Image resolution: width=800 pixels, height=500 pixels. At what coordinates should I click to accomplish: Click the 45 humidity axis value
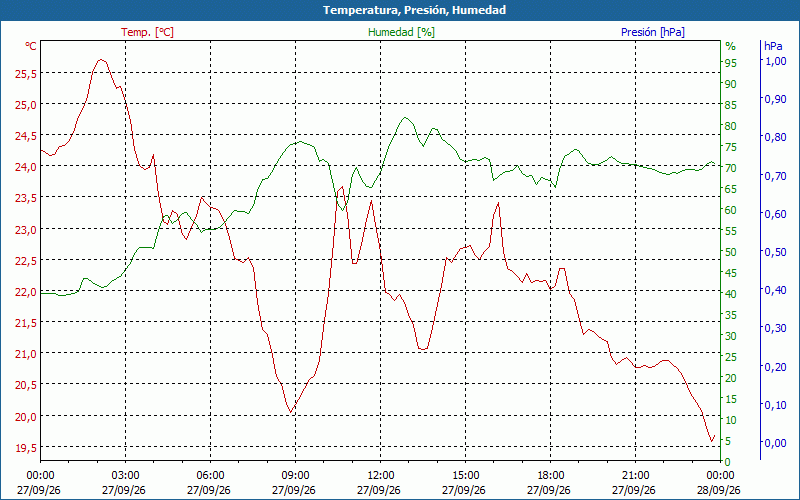coord(731,273)
